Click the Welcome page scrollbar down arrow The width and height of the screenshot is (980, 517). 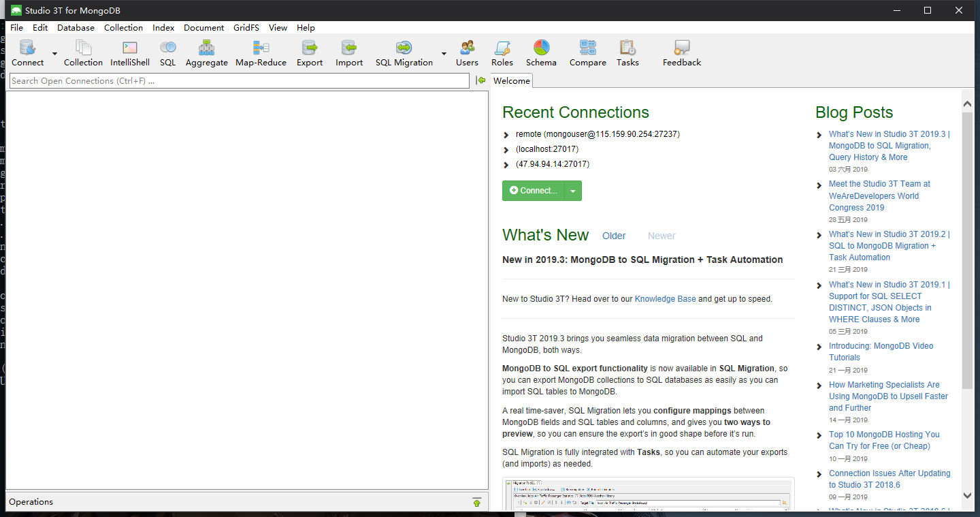click(x=967, y=496)
